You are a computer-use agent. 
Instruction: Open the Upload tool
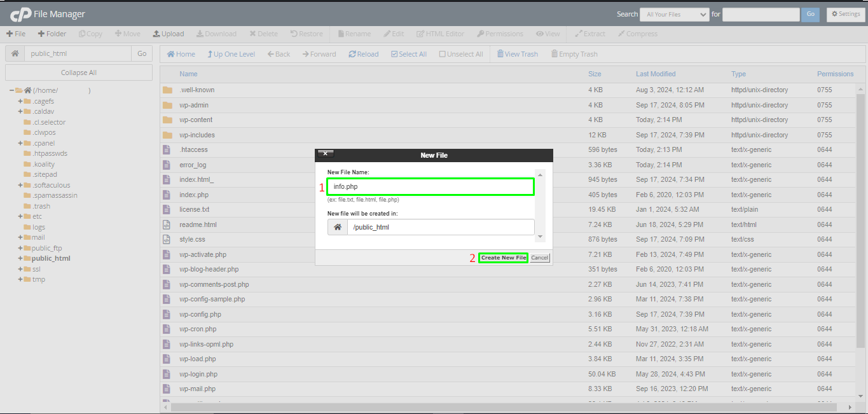point(168,34)
